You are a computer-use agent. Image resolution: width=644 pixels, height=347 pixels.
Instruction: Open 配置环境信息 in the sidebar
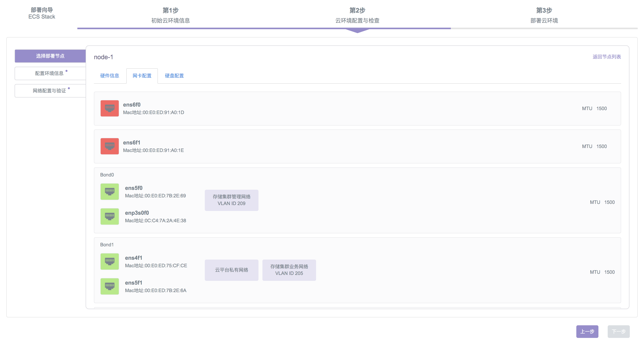(50, 73)
